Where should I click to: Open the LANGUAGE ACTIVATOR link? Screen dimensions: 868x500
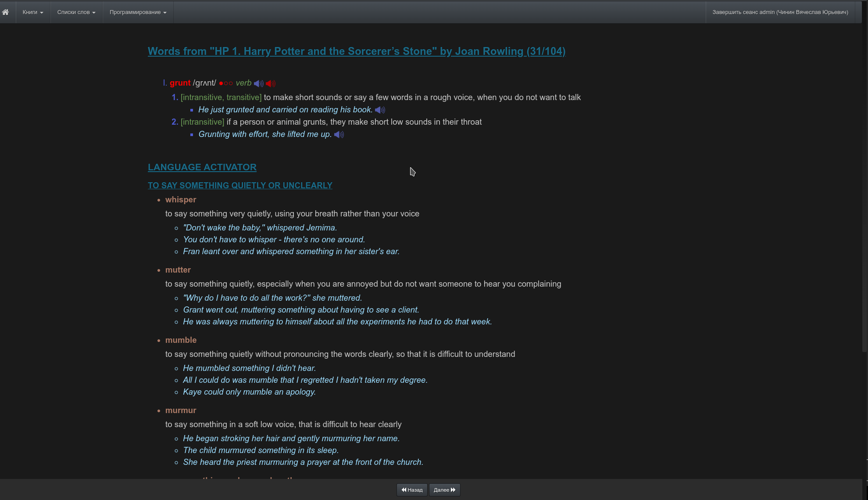pos(202,167)
